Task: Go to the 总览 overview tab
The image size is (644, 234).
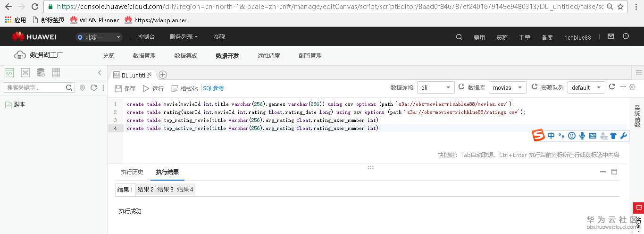Action: [x=109, y=55]
